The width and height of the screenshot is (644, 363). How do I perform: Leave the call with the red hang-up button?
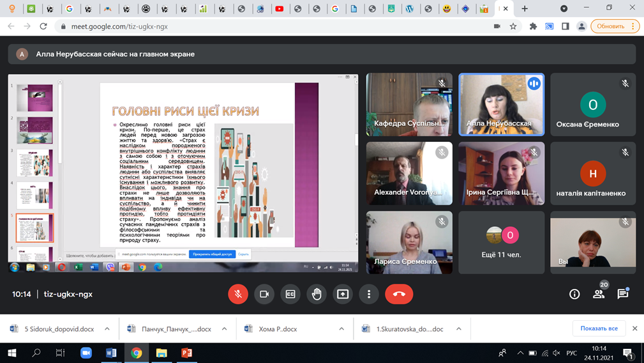(399, 294)
